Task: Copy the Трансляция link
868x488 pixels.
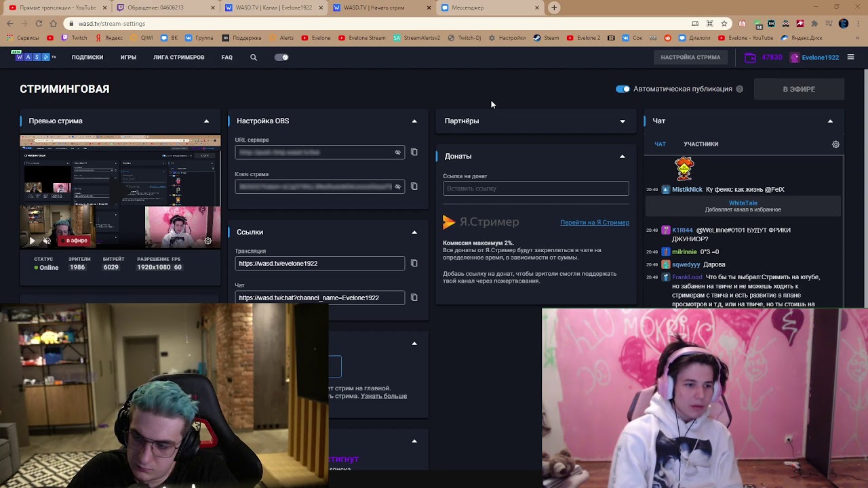Action: click(x=414, y=263)
